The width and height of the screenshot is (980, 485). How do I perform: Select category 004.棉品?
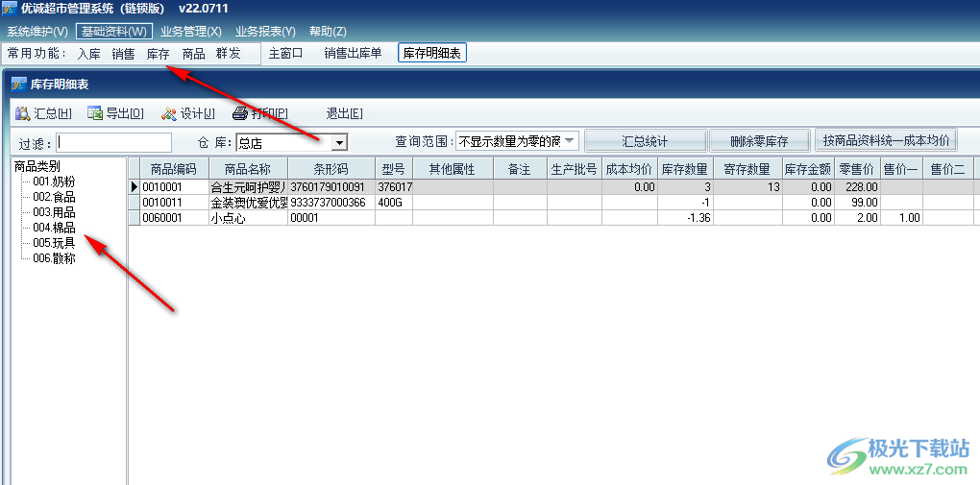pos(54,228)
